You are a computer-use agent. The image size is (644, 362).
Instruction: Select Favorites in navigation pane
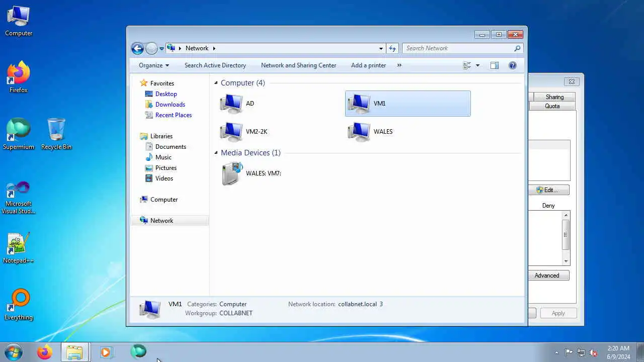coord(162,83)
